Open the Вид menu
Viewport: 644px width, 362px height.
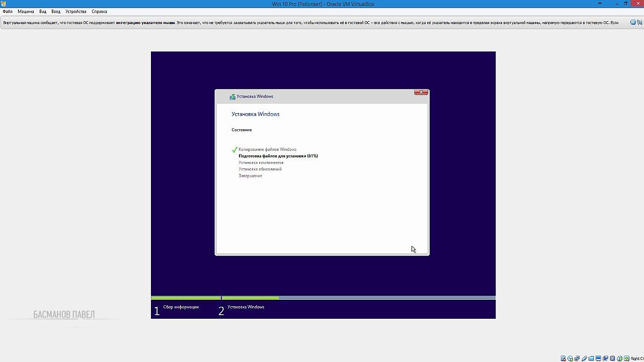tap(43, 12)
